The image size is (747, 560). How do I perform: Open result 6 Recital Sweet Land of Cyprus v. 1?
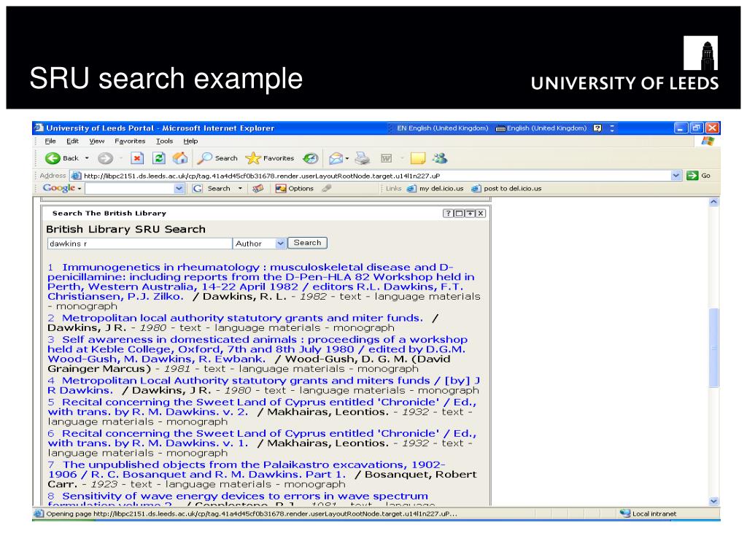tap(262, 438)
